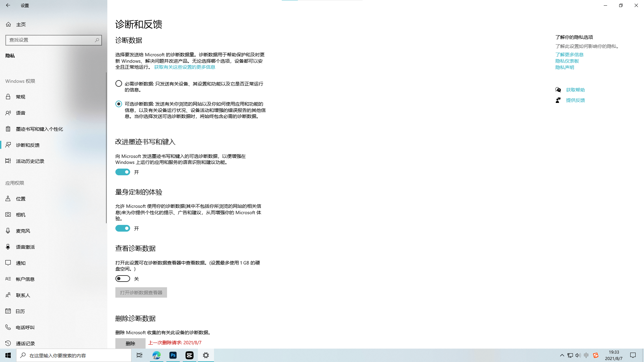The image size is (644, 362).
Task: Turn off tailored experiences (量身定制的体验) toggle
Action: point(123,228)
